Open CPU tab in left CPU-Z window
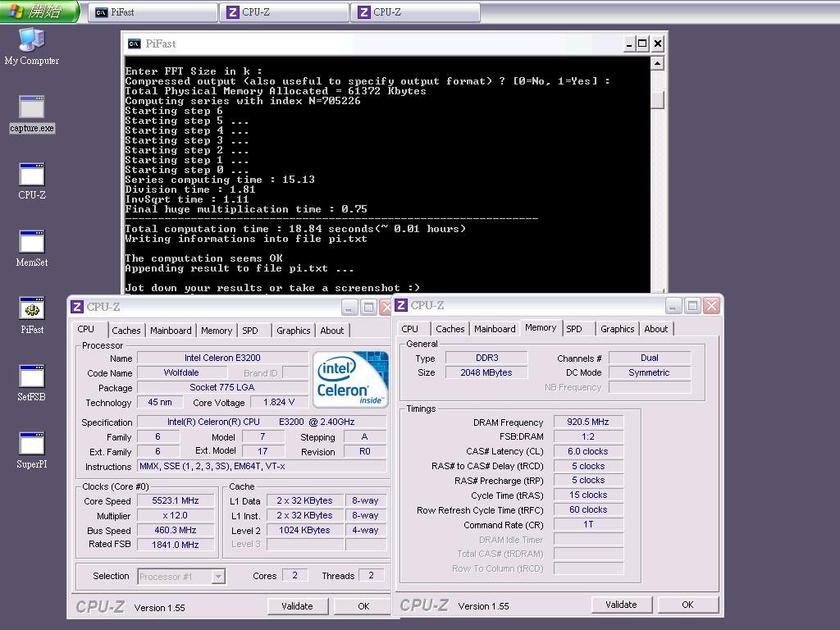Viewport: 840px width, 630px height. point(85,330)
